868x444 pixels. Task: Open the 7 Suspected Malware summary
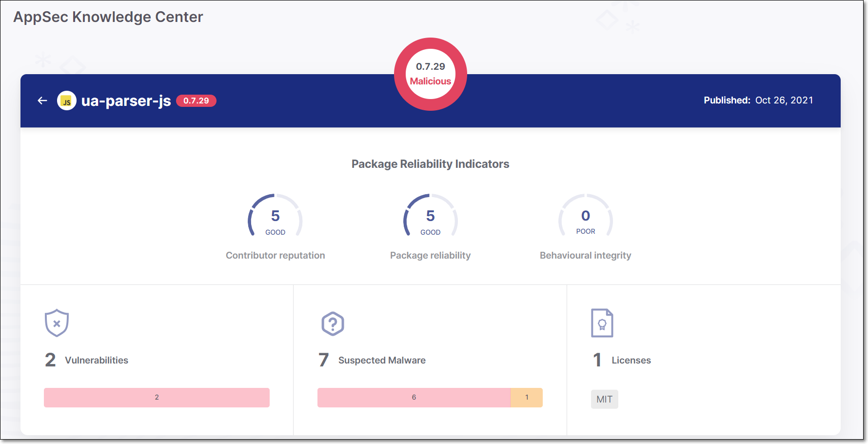pos(372,360)
